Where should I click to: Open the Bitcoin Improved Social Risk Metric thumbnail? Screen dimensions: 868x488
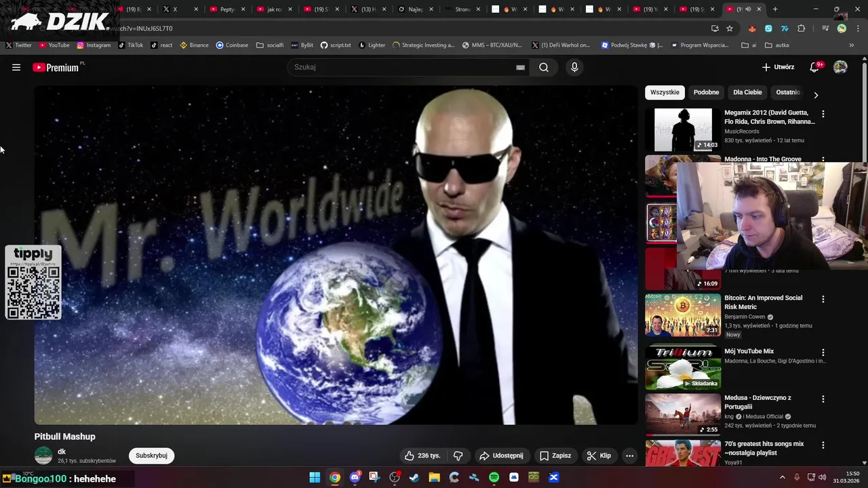[683, 314]
